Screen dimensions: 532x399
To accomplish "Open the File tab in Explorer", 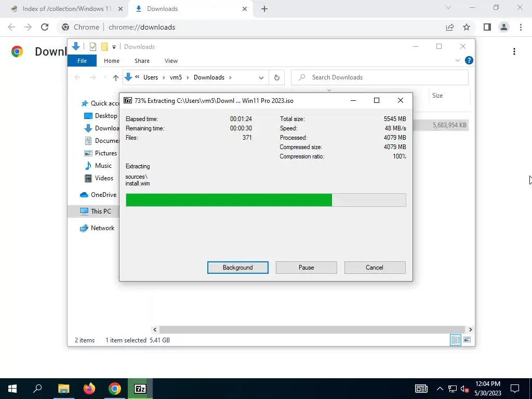I will coord(82,61).
